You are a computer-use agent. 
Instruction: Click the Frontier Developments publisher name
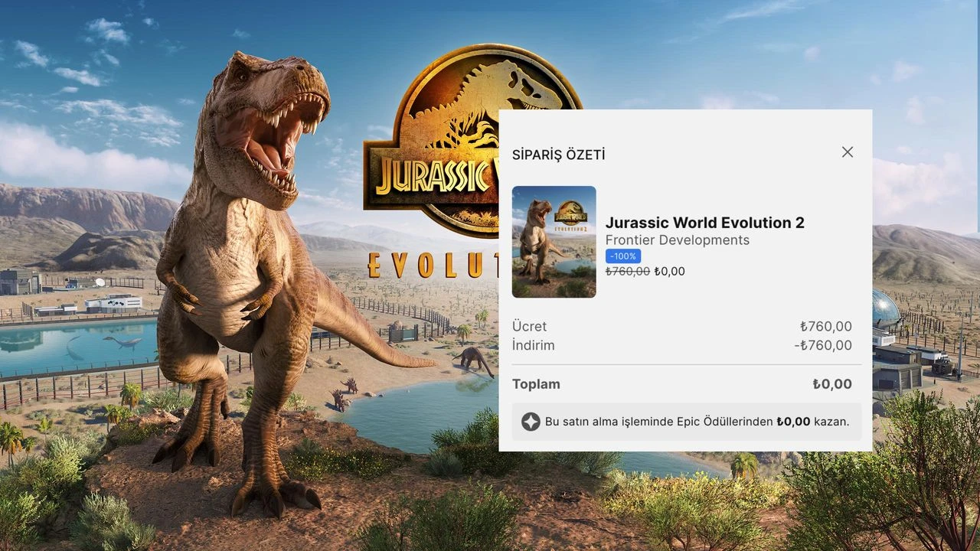click(x=677, y=240)
